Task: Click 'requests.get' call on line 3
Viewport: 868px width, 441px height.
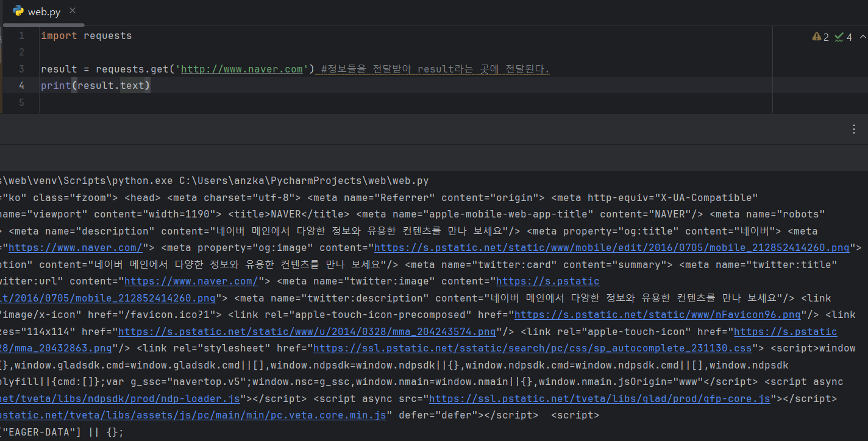Action: tap(132, 69)
